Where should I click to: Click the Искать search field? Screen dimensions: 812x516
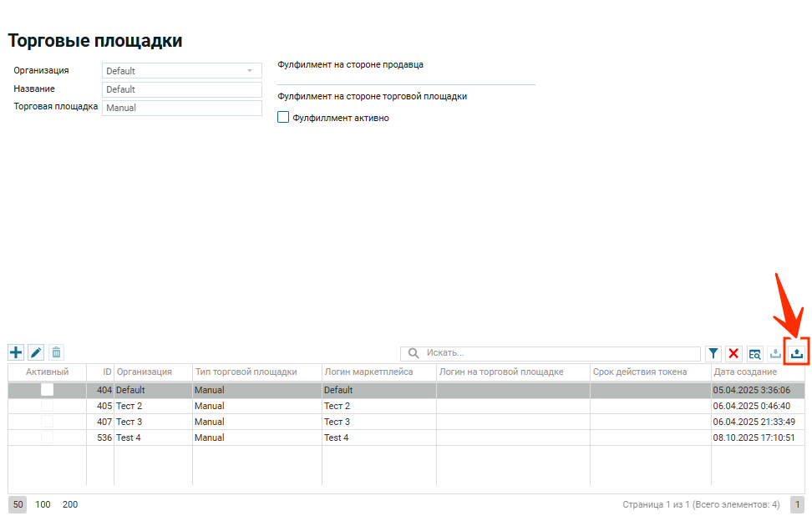pos(560,353)
